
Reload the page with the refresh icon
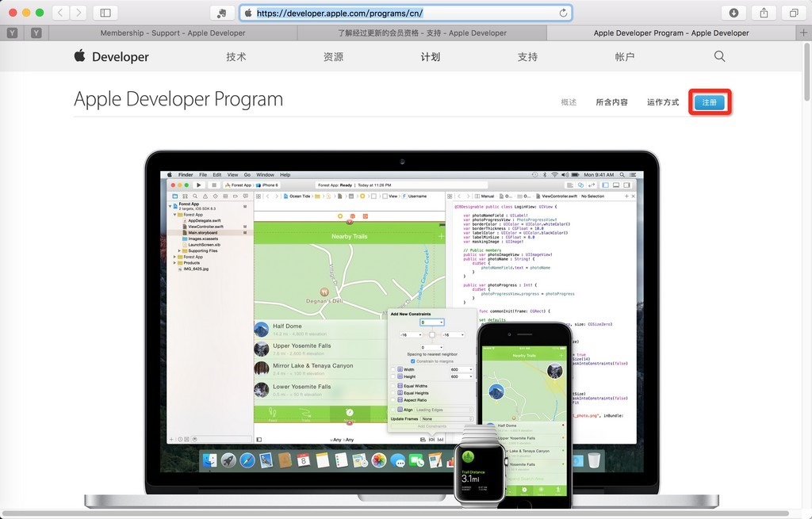[x=563, y=13]
